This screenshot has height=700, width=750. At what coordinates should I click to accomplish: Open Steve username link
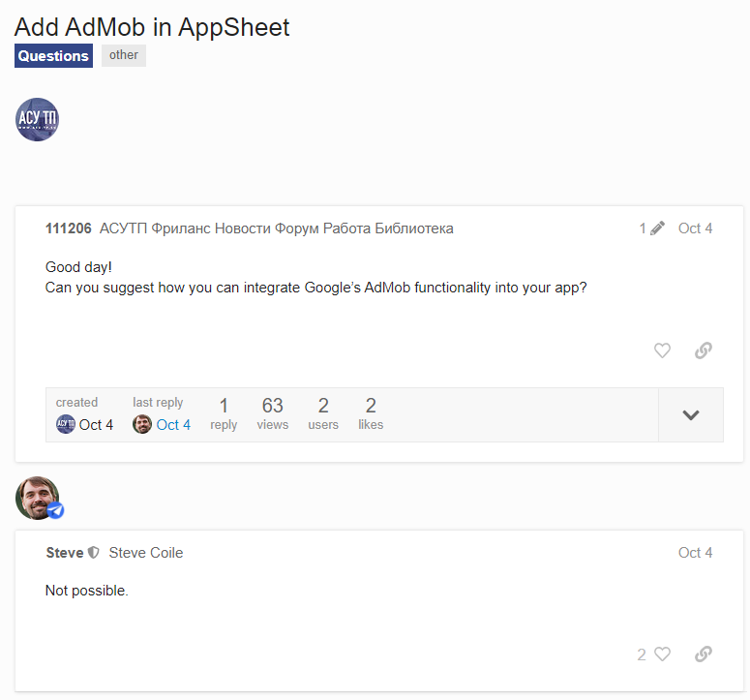pyautogui.click(x=65, y=553)
